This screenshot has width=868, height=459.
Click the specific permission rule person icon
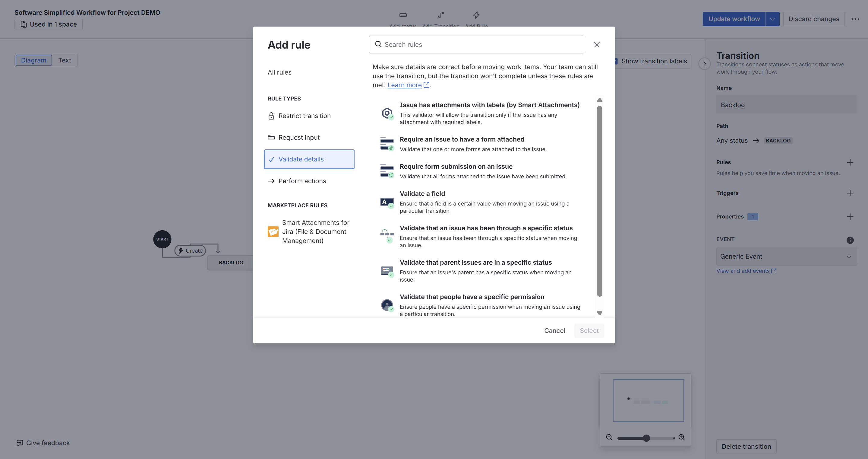[387, 305]
